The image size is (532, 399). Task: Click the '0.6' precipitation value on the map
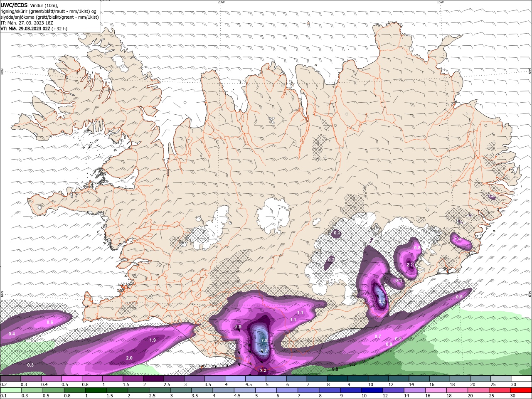pos(50,322)
